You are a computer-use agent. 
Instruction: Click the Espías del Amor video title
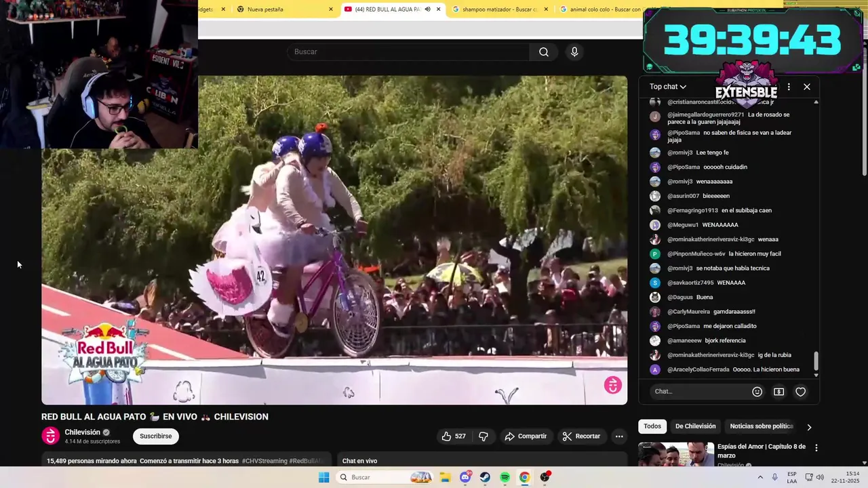tap(761, 451)
